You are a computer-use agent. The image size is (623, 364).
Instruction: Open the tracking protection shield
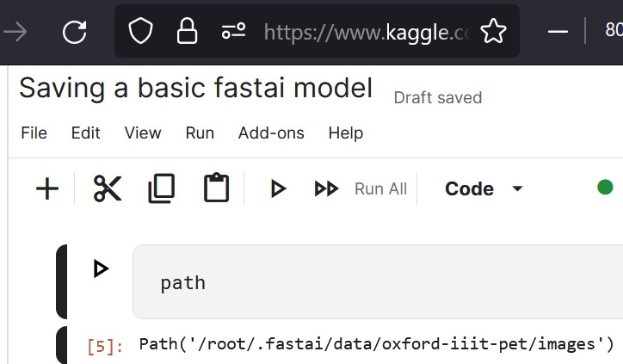[140, 31]
